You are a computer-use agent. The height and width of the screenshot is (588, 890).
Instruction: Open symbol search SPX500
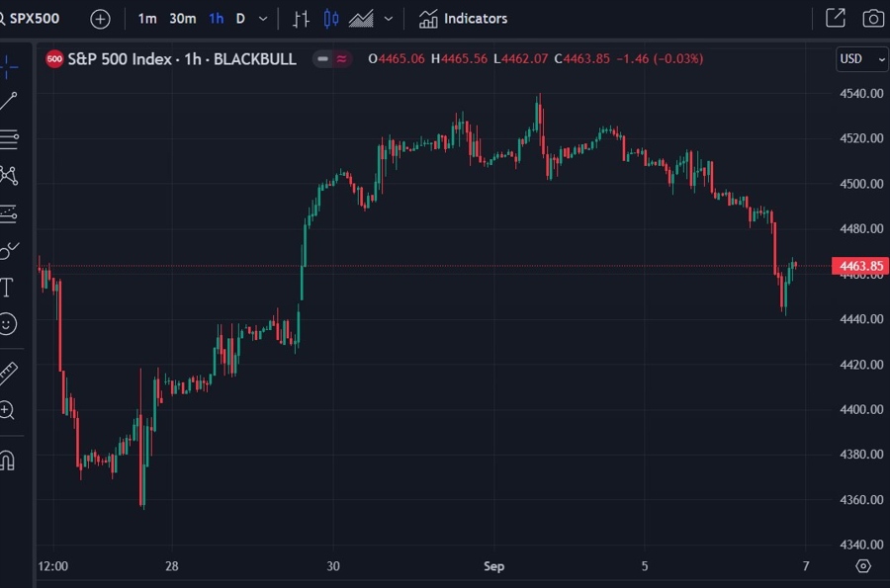point(31,19)
